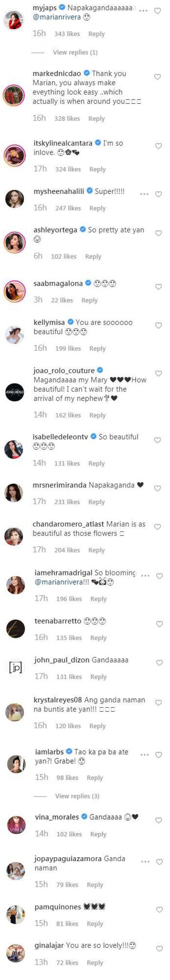This screenshot has height=980, width=170.
Task: Open the john_paul_dizon profile picture
Action: pyautogui.click(x=15, y=667)
